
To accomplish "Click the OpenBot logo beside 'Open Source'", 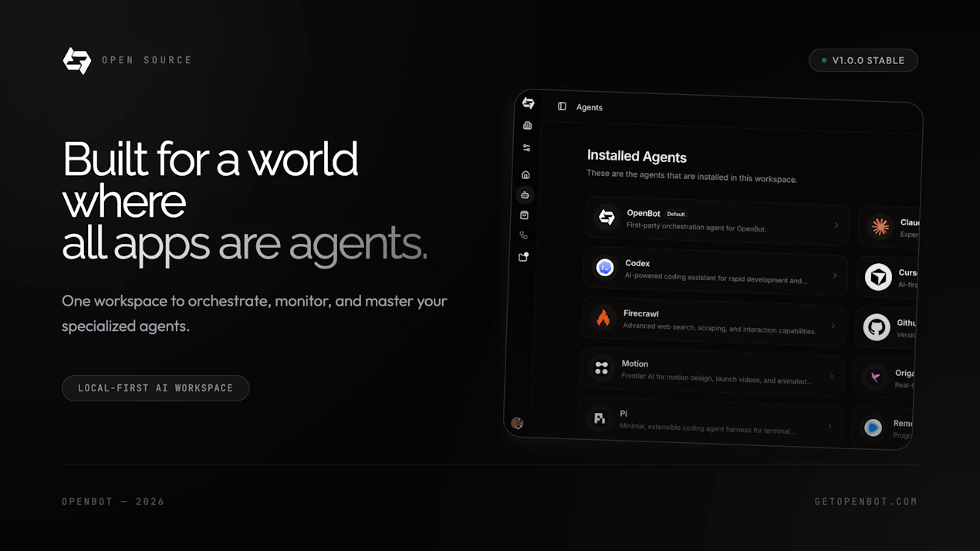I will pyautogui.click(x=77, y=60).
